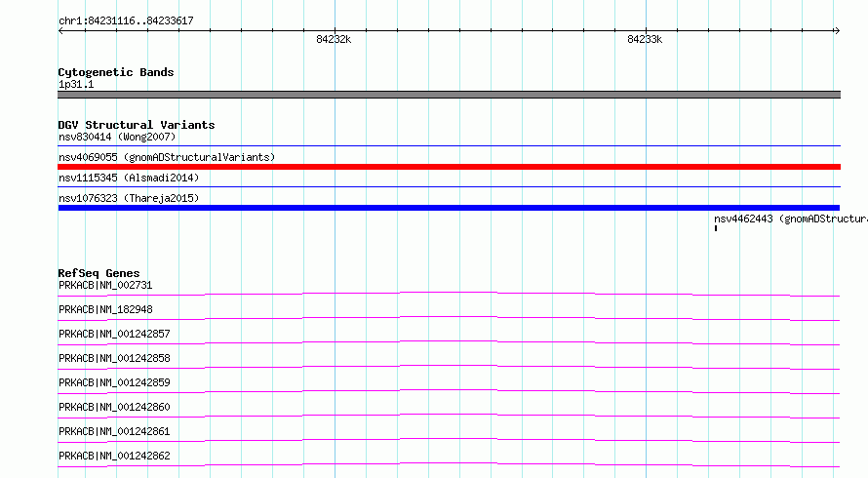The width and height of the screenshot is (868, 478).
Task: Click the right arrow of the ruler
Action: pos(837,31)
